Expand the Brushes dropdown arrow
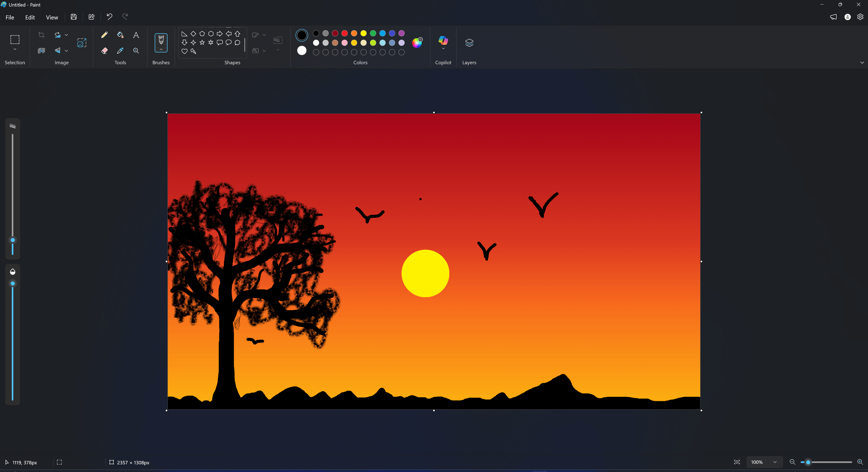The width and height of the screenshot is (868, 472). (161, 50)
